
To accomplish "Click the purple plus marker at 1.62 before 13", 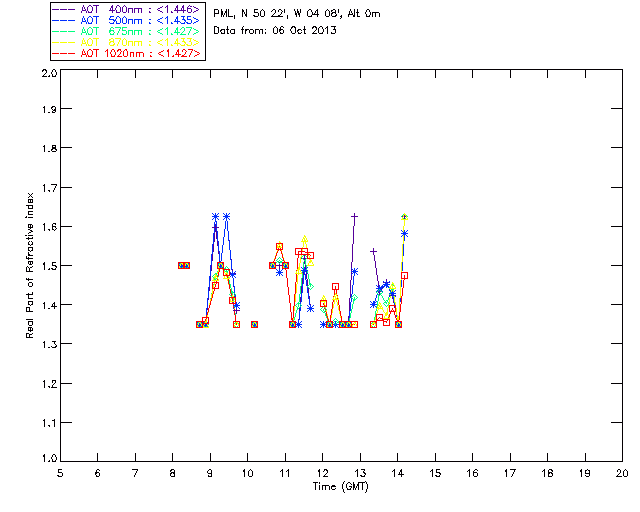I will [x=354, y=216].
